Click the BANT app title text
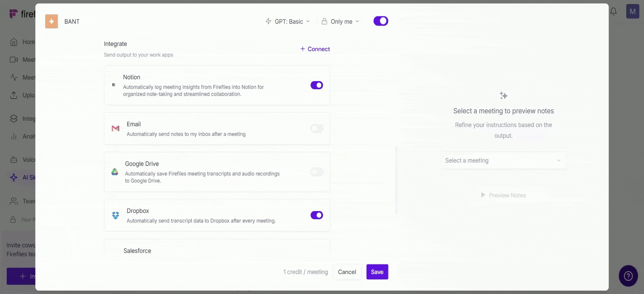Screen dimensions: 644x294 coord(72,21)
